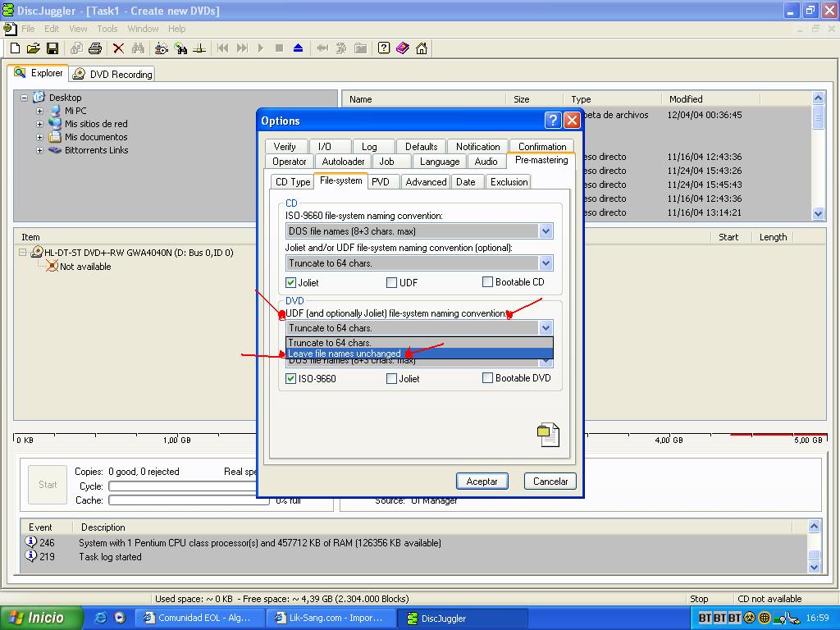840x630 pixels.
Task: Expand the Mi PC tree node
Action: 39,111
